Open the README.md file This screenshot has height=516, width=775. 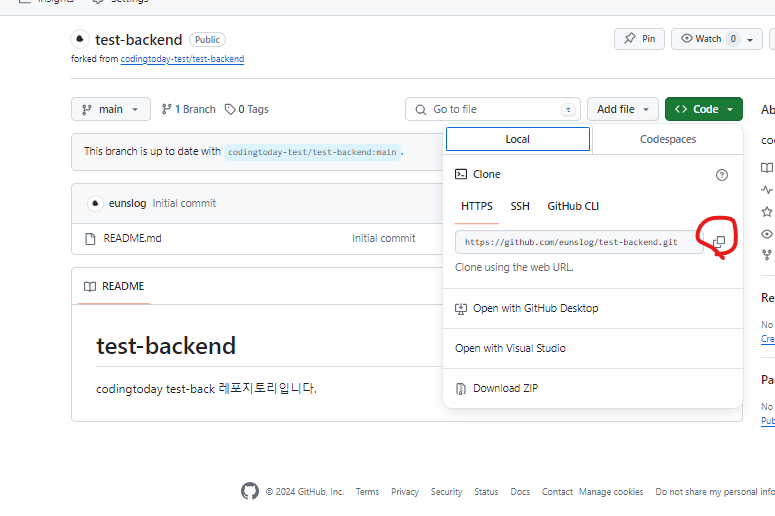point(132,238)
